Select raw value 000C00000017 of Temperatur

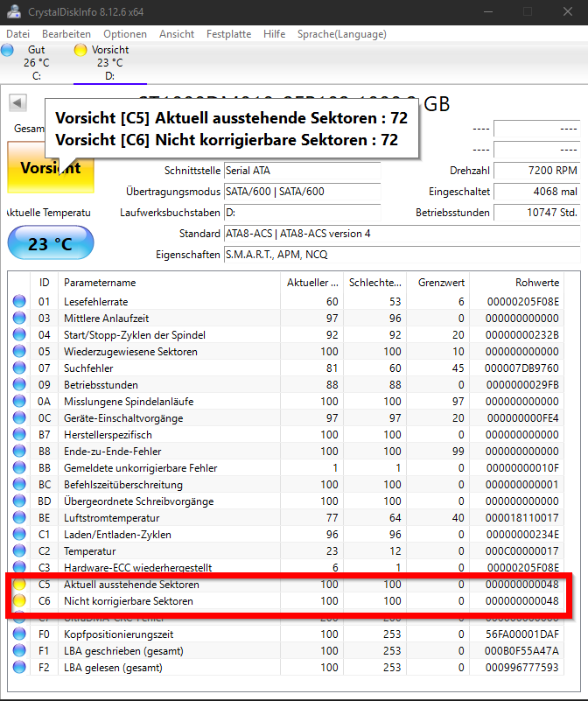click(521, 551)
